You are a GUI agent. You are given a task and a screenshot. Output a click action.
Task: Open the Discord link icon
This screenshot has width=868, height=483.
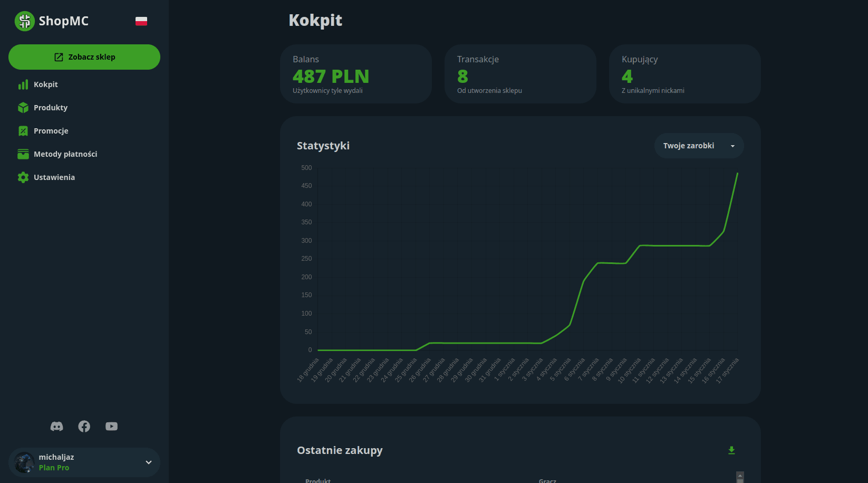[56, 427]
